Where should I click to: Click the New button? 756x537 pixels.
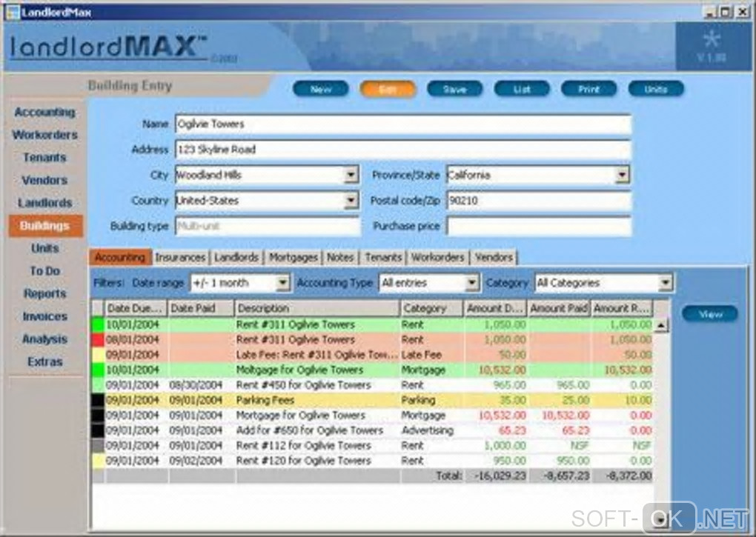pos(321,89)
